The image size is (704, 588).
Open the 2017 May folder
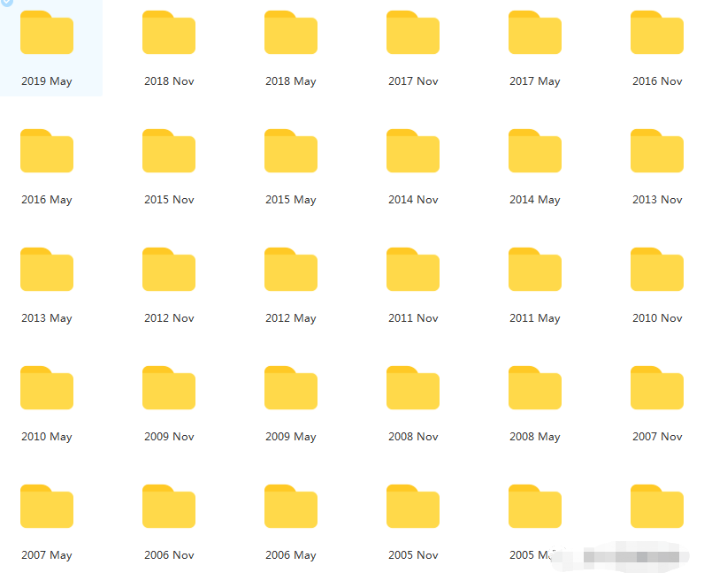click(535, 33)
